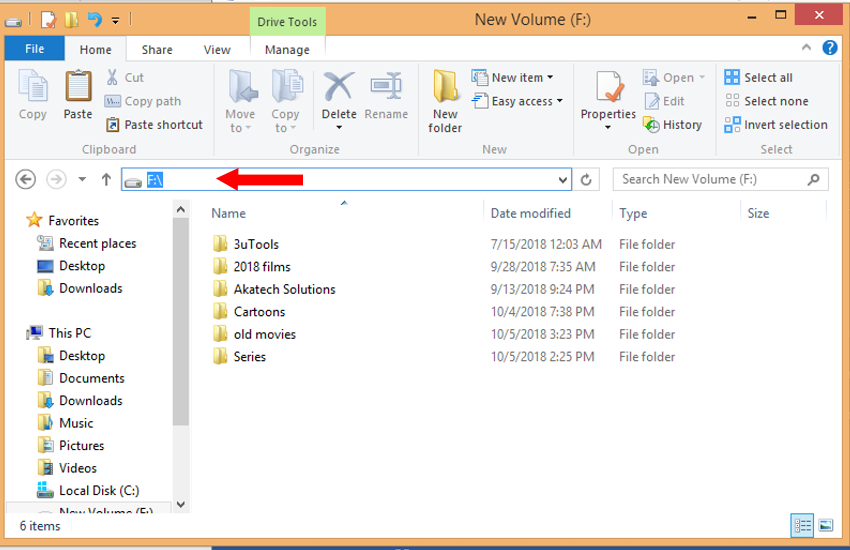Click the search magnifier icon
The width and height of the screenshot is (850, 550).
[x=813, y=179]
